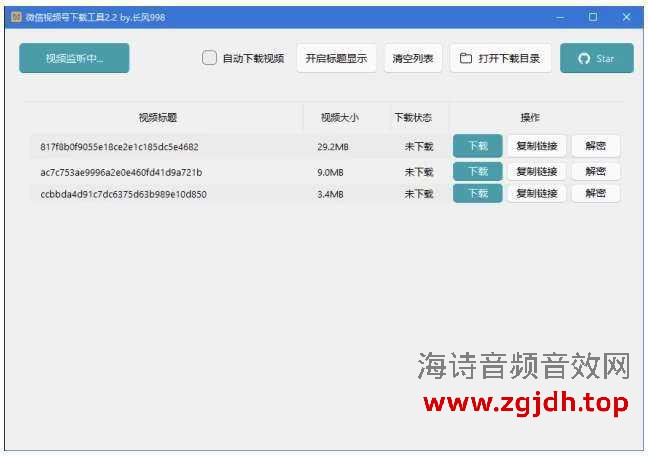Click the 9.0MB size cell
648x456 pixels.
click(x=330, y=172)
